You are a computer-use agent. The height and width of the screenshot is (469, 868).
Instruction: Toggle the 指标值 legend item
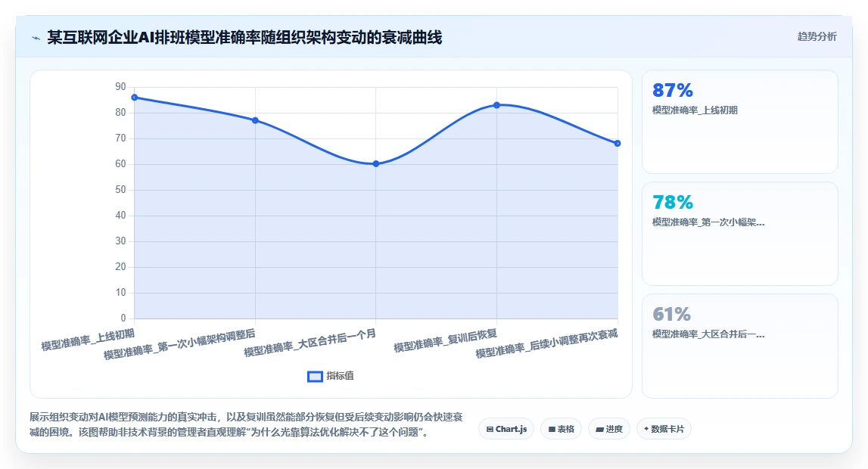pyautogui.click(x=331, y=376)
